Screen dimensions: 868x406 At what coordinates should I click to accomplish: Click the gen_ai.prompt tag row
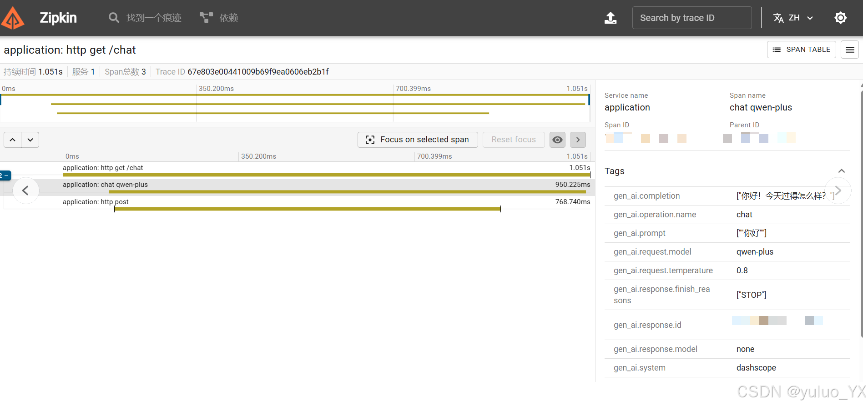tap(727, 233)
